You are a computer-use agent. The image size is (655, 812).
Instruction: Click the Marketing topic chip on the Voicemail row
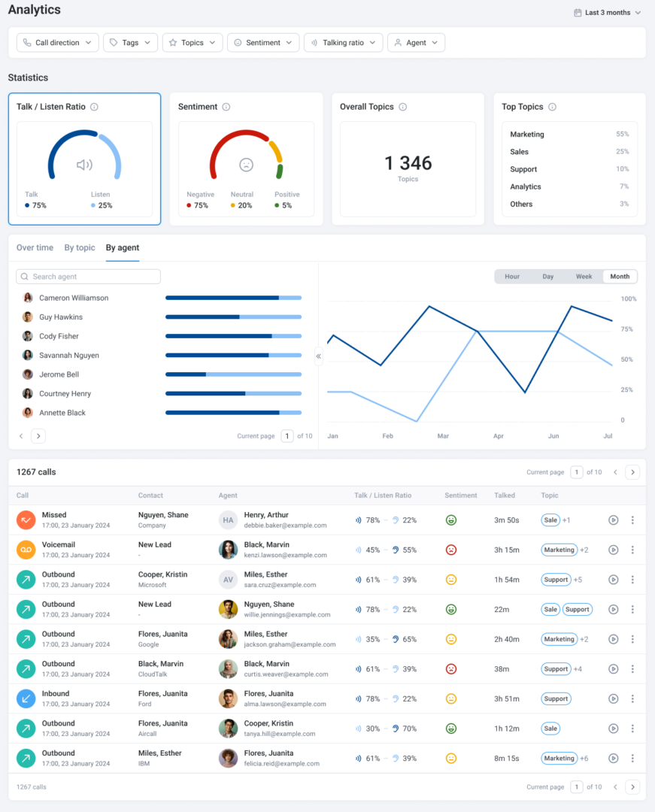pos(559,550)
